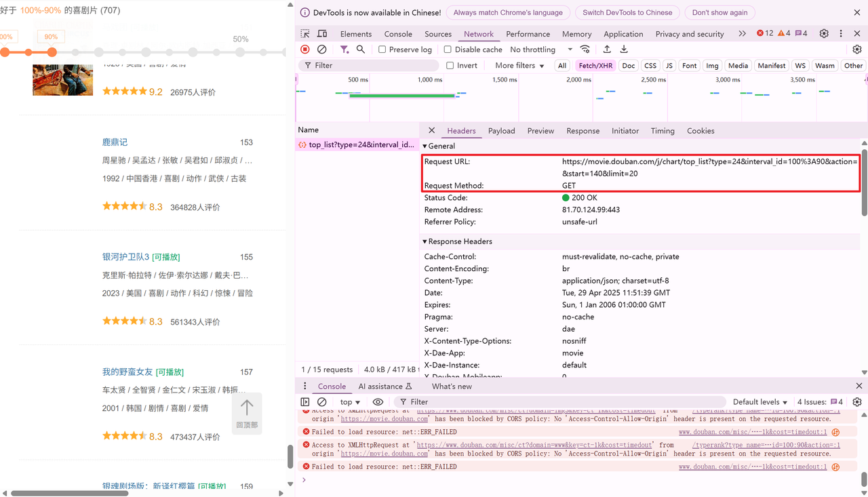Click the 12 errors counter icon
Screen dimensions: 868x497
point(765,33)
